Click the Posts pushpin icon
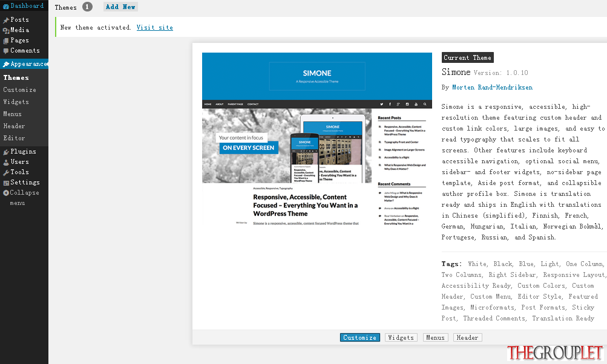Image resolution: width=607 pixels, height=364 pixels. click(x=6, y=20)
